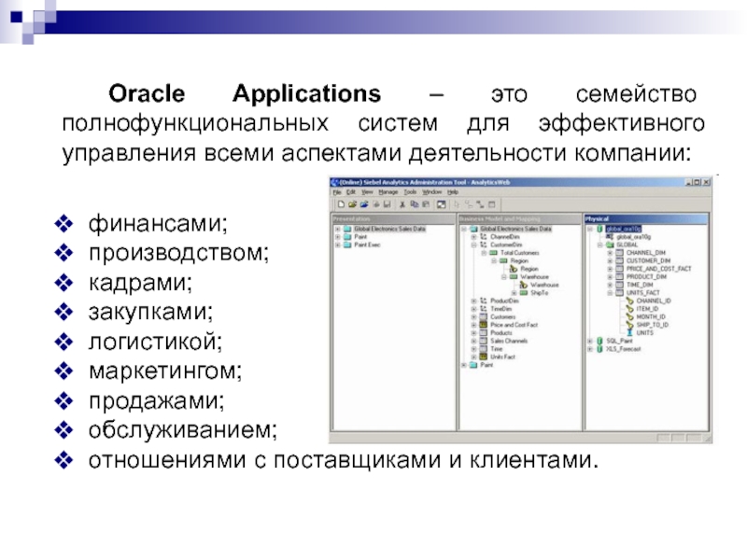Select the Warehouse key column under Warehouse level
Screen dimensions: 747x560
coord(544,285)
